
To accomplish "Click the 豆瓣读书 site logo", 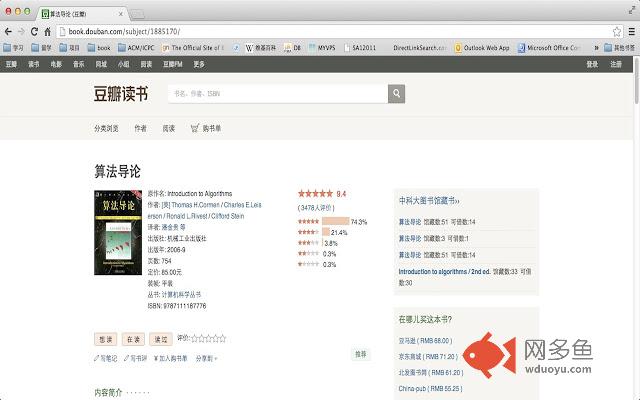I will pos(121,94).
